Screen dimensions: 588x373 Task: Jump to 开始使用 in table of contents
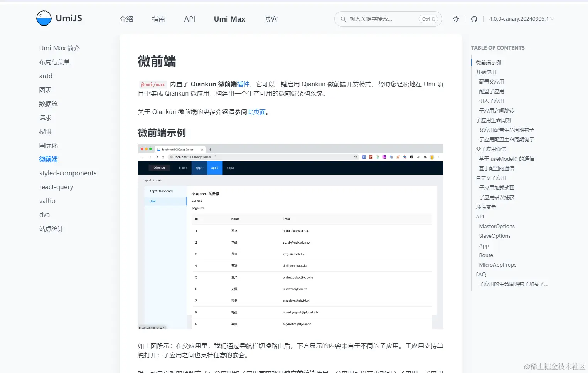(486, 72)
